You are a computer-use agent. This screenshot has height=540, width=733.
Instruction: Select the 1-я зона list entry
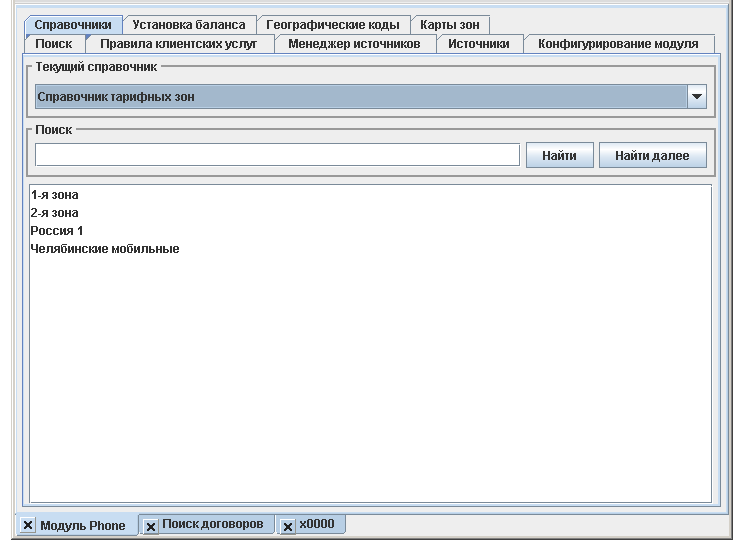click(x=55, y=195)
